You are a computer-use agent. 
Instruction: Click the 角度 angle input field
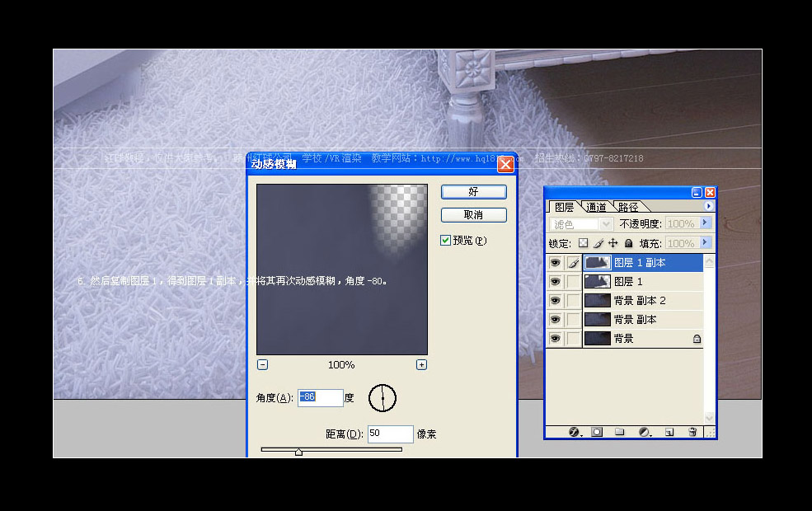point(321,397)
